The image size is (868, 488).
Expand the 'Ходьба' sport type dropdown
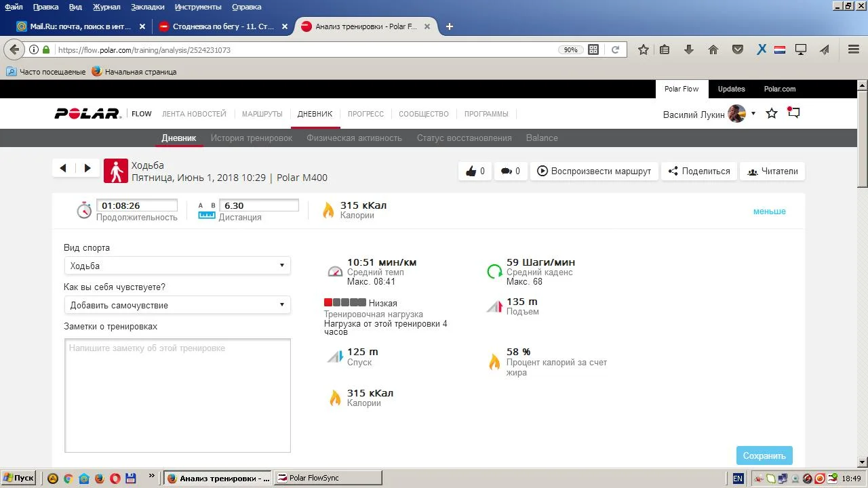[177, 266]
